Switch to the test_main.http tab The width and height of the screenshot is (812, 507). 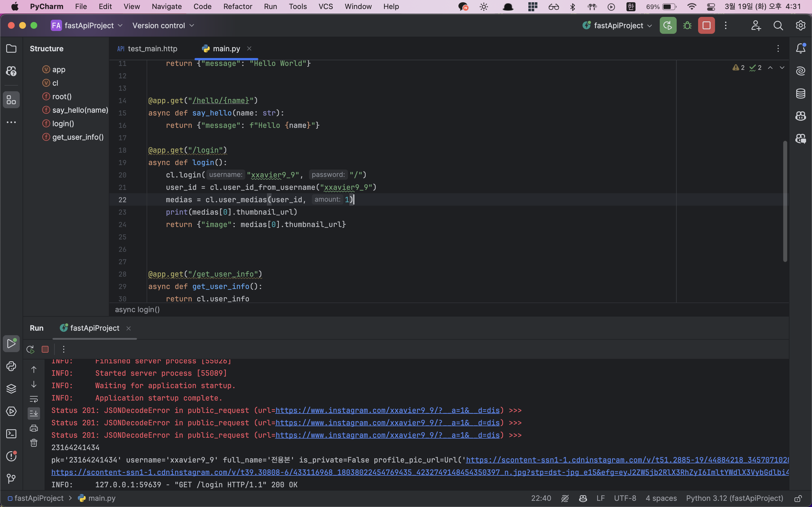coord(147,49)
